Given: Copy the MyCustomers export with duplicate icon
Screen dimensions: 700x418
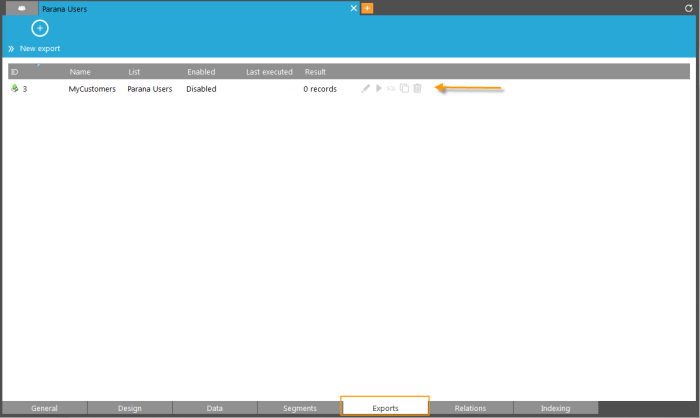Looking at the screenshot, I should tap(404, 89).
